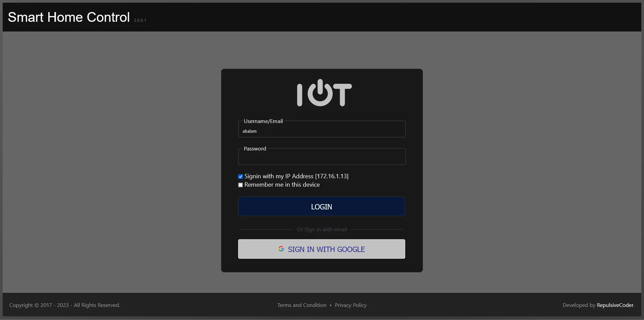Open the Terms and Condition link
This screenshot has height=320, width=644.
[302, 305]
